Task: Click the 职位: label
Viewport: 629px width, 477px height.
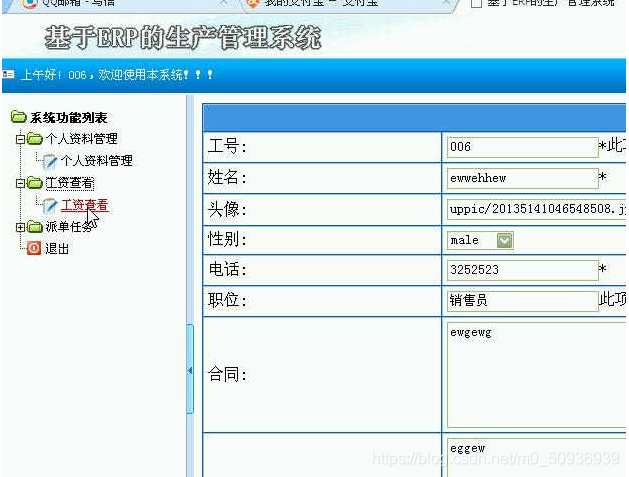Action: pyautogui.click(x=227, y=300)
